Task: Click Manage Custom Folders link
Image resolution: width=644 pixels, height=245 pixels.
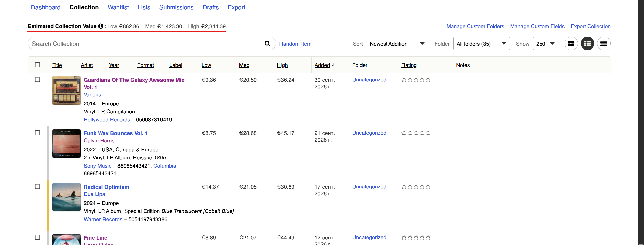Action: click(475, 26)
